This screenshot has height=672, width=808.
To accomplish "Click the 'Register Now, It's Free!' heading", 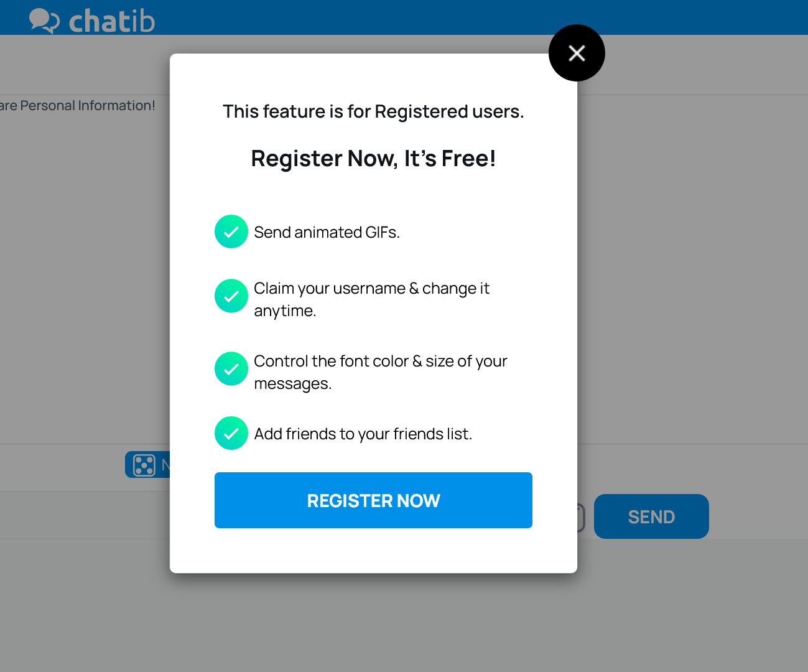I will (x=373, y=159).
